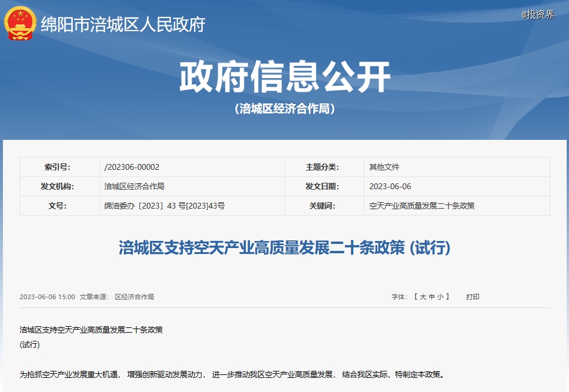This screenshot has width=569, height=392.
Task: Click the national emblem logo
Action: 21,24
